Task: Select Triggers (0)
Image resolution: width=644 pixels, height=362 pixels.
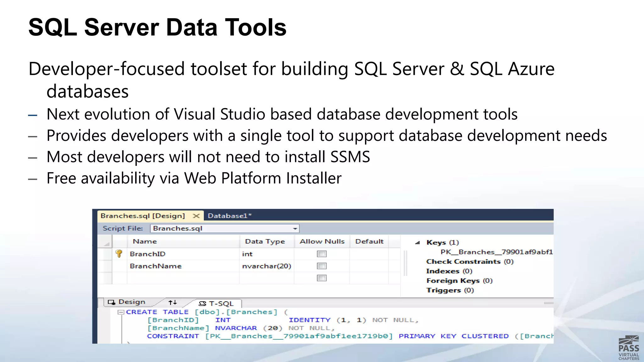Action: pyautogui.click(x=450, y=290)
